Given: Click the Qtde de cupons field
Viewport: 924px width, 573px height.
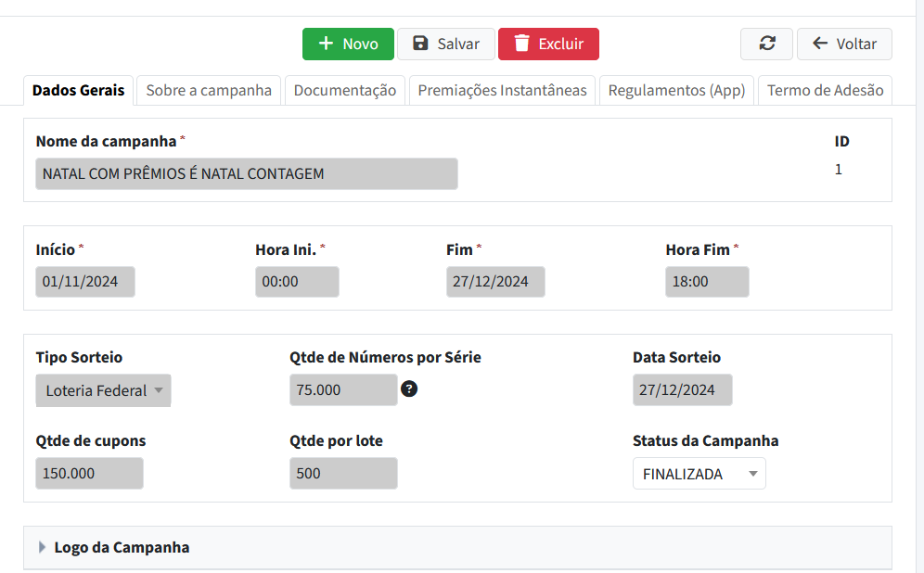Looking at the screenshot, I should tap(89, 473).
